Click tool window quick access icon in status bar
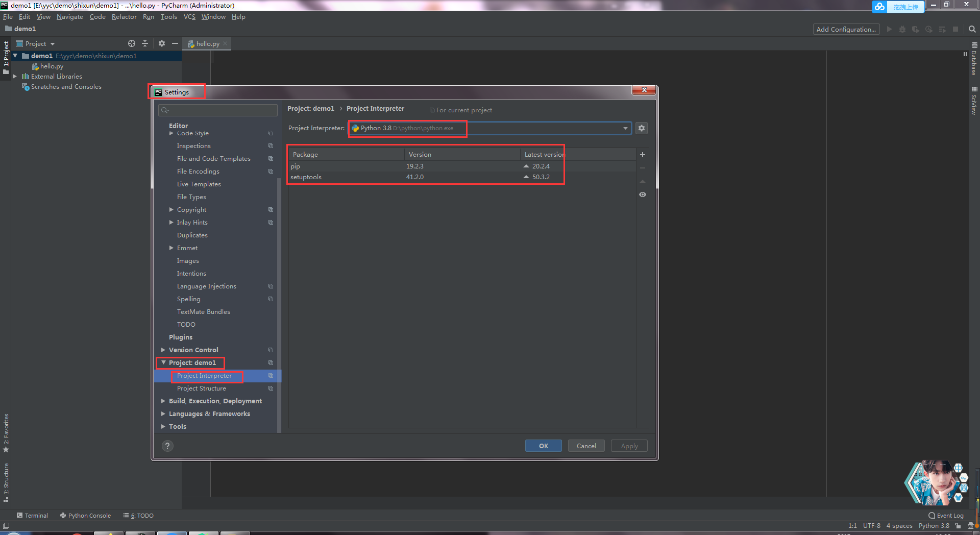Screen dimensions: 980x535 6,526
